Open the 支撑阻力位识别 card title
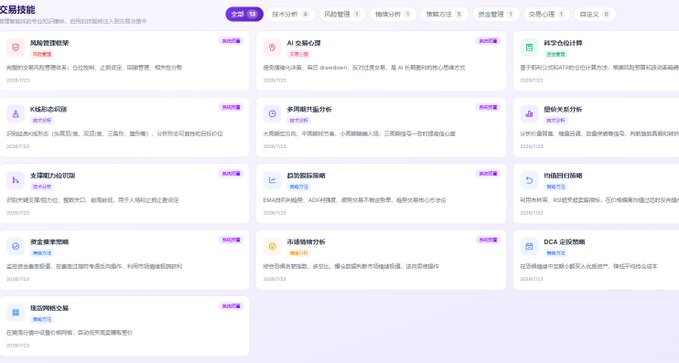The width and height of the screenshot is (679, 363). (52, 175)
